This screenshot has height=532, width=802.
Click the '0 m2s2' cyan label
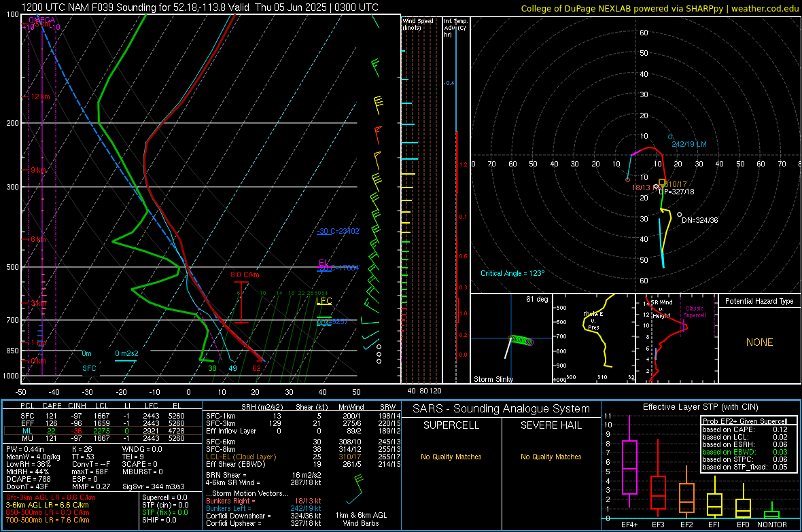(126, 353)
